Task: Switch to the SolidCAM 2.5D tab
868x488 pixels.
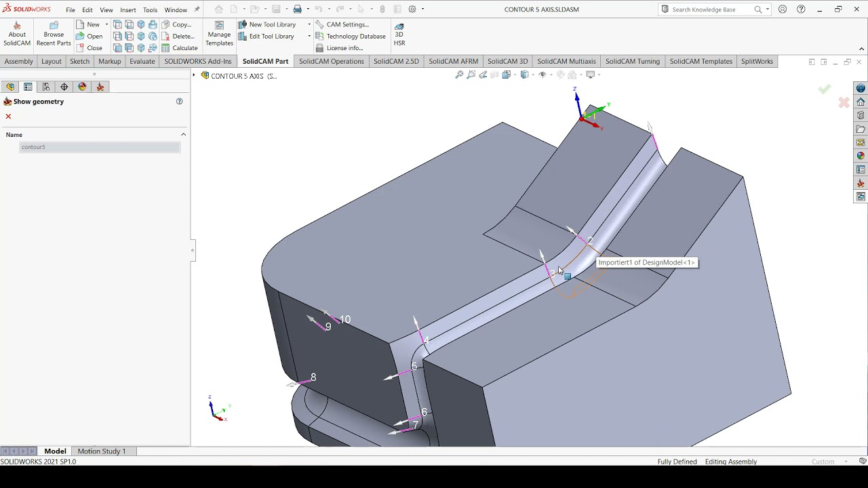Action: tap(396, 61)
